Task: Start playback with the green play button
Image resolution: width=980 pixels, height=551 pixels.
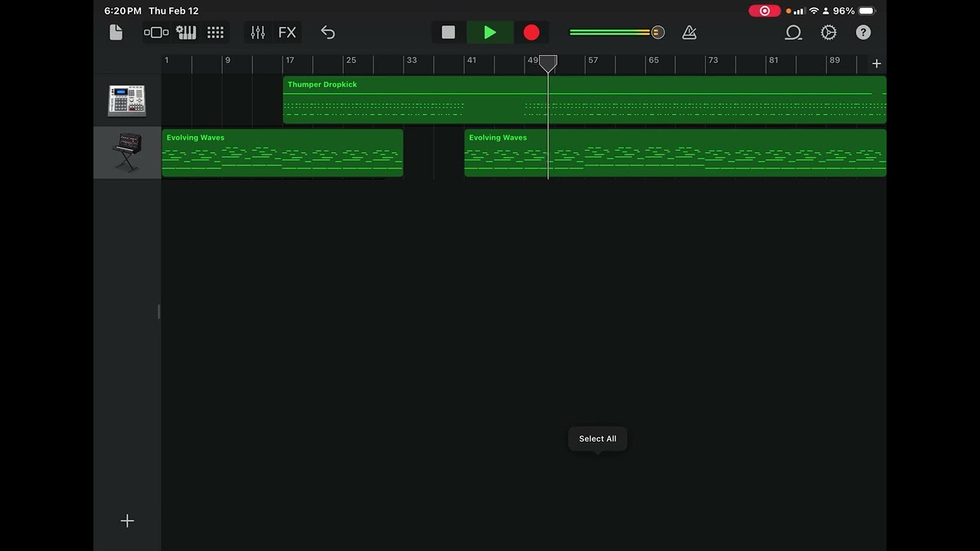Action: pos(490,32)
